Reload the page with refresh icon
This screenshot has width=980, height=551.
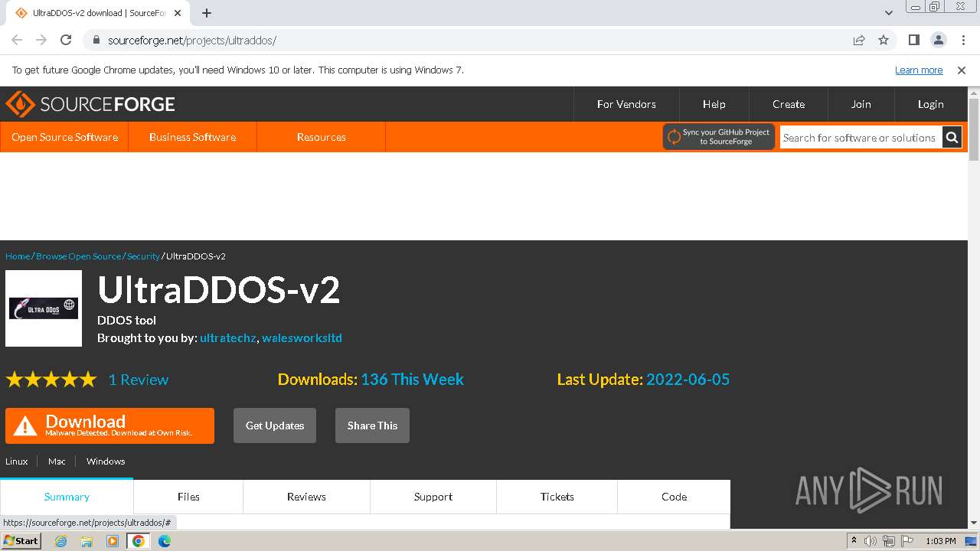point(66,40)
